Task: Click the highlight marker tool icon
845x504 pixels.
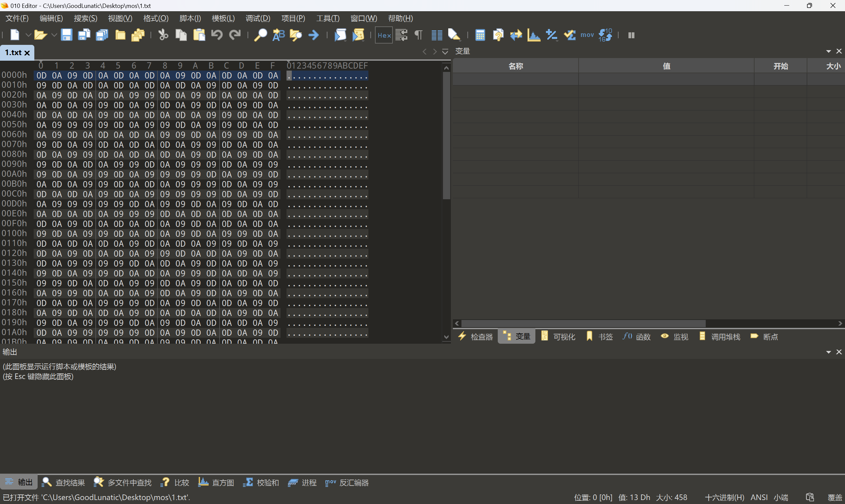Action: coord(454,35)
